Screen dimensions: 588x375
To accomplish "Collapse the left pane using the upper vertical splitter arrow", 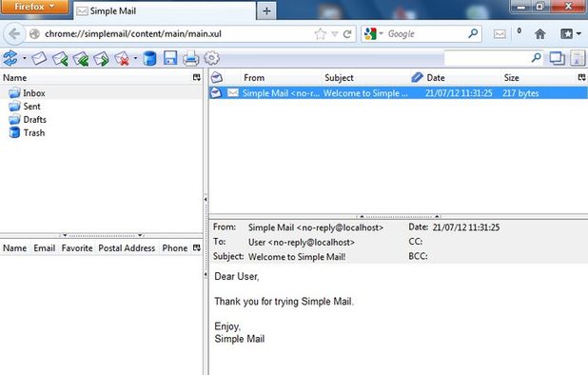I will (206, 199).
